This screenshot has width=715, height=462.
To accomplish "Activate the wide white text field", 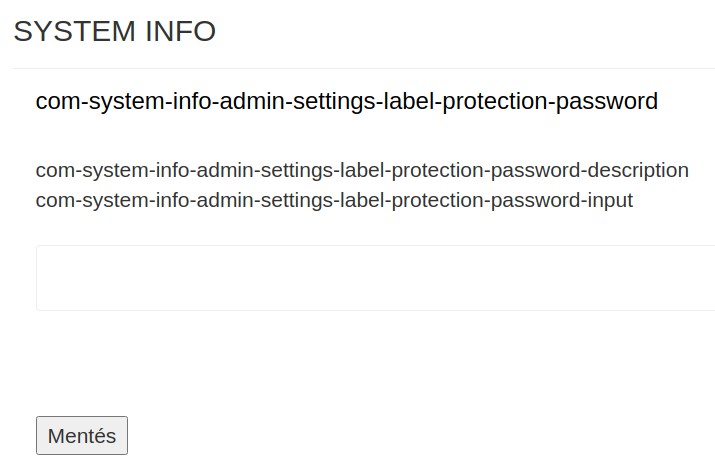I will click(x=375, y=278).
